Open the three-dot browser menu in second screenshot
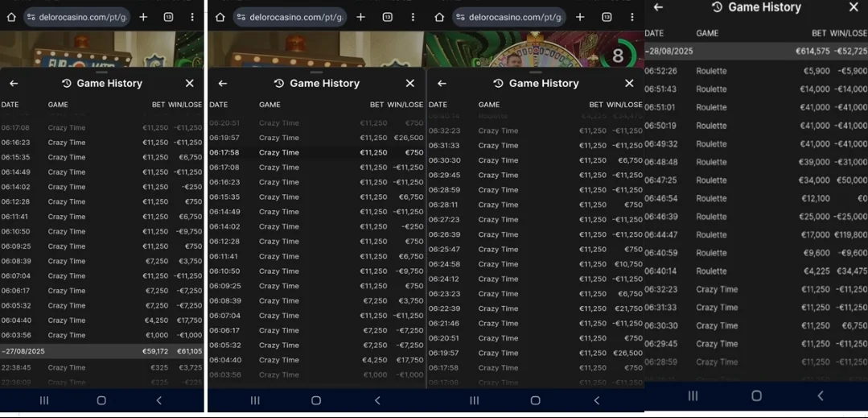Image resolution: width=868 pixels, height=418 pixels. (413, 17)
